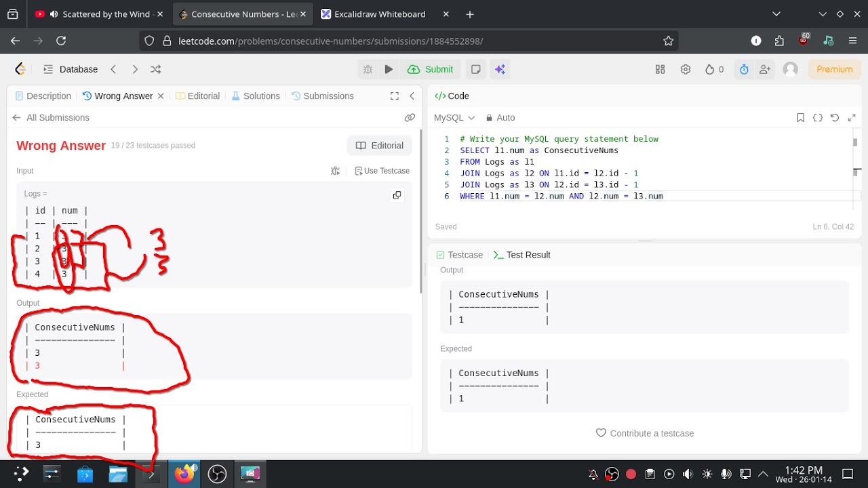Click the Premium button
Image resolution: width=868 pixels, height=488 pixels.
pyautogui.click(x=835, y=69)
